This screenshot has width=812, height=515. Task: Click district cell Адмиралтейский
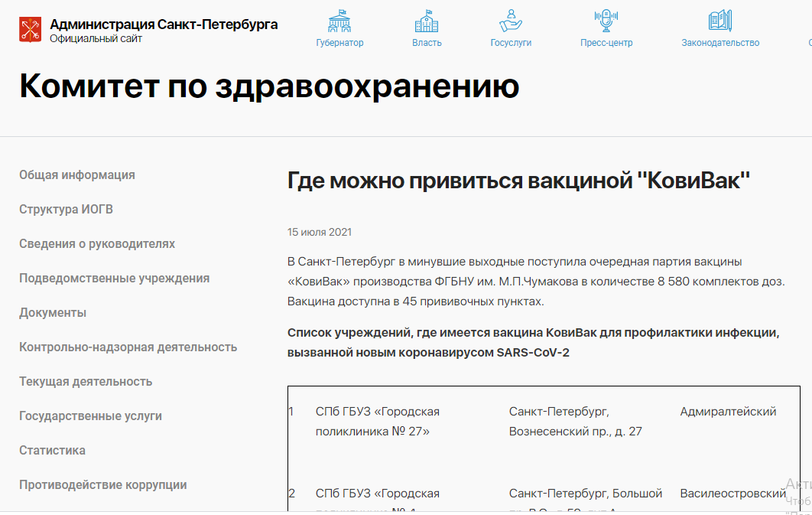pos(728,412)
